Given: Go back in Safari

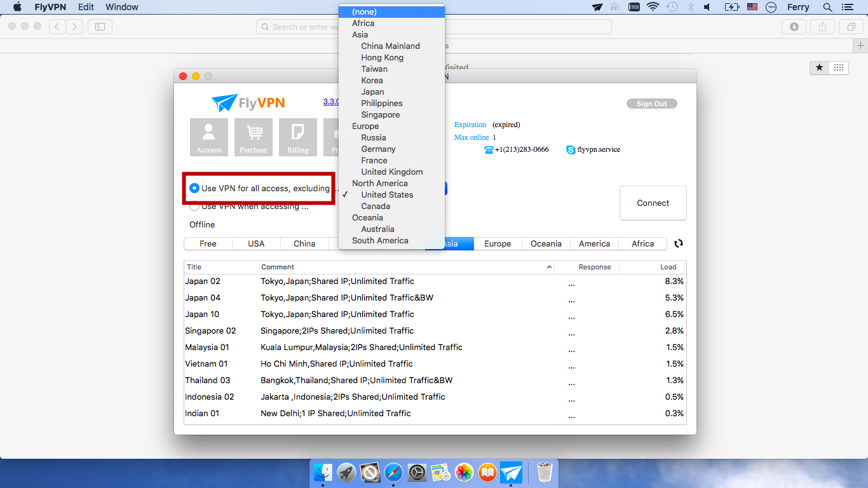Looking at the screenshot, I should [x=57, y=27].
